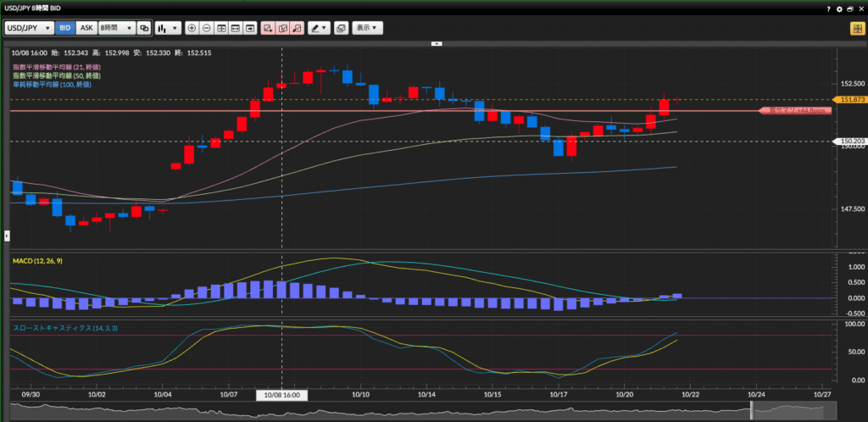Click the overlapping windows icon left of 表示
The image size is (868, 422).
pyautogui.click(x=340, y=28)
